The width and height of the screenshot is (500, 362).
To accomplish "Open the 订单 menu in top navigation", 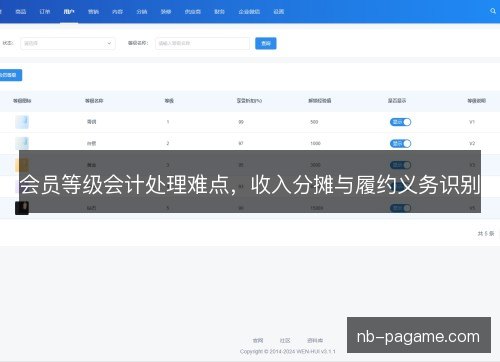I will click(x=45, y=12).
